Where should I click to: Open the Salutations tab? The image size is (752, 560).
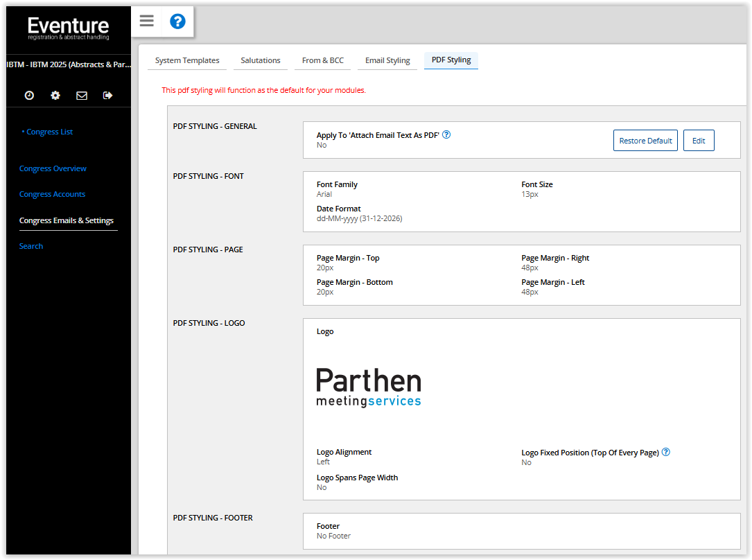point(261,60)
